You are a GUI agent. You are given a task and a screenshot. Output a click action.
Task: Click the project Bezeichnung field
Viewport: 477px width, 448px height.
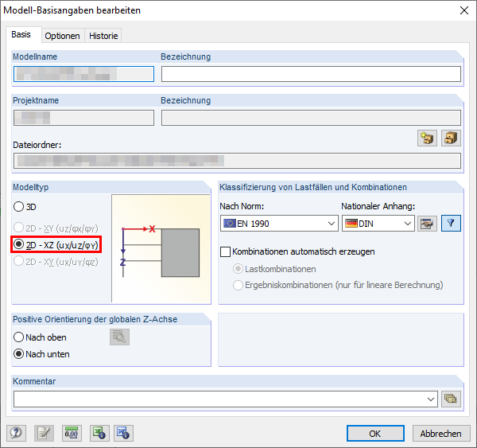(x=311, y=118)
